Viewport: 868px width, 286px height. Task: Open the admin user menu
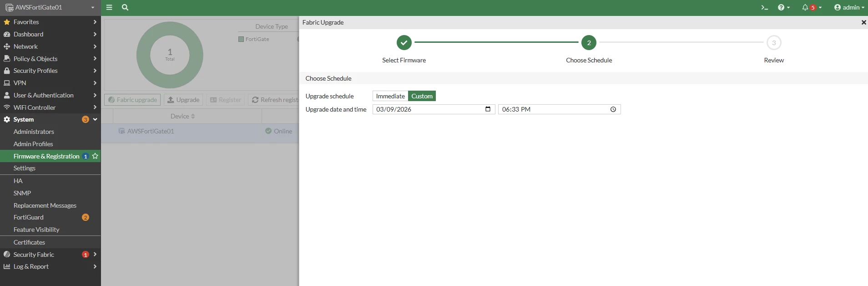[849, 7]
